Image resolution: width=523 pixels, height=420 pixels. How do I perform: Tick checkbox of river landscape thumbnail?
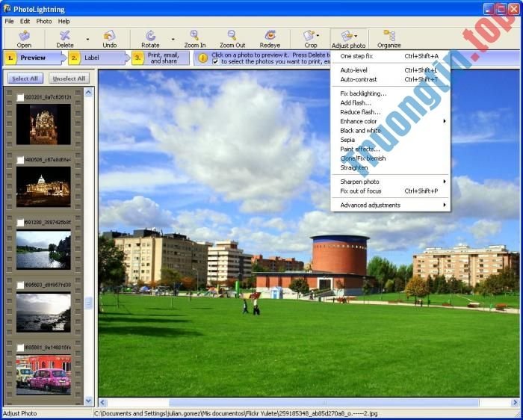pyautogui.click(x=20, y=223)
